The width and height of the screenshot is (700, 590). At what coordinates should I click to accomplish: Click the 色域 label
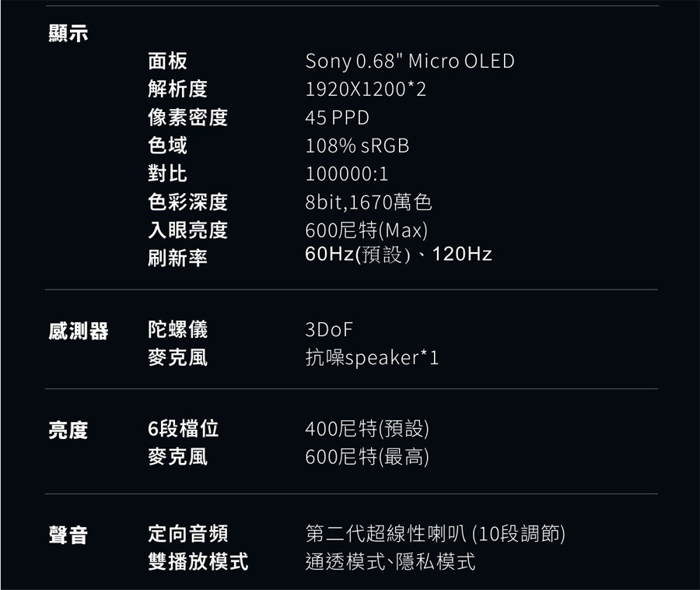[x=167, y=146]
